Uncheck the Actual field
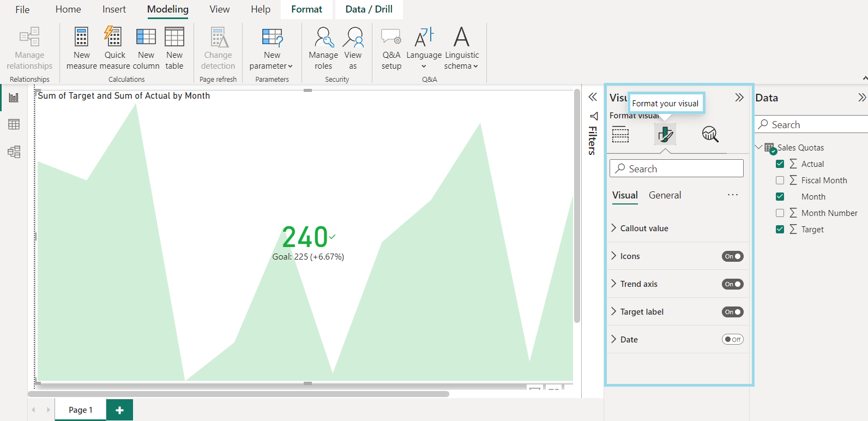Viewport: 868px width, 421px height. click(780, 164)
